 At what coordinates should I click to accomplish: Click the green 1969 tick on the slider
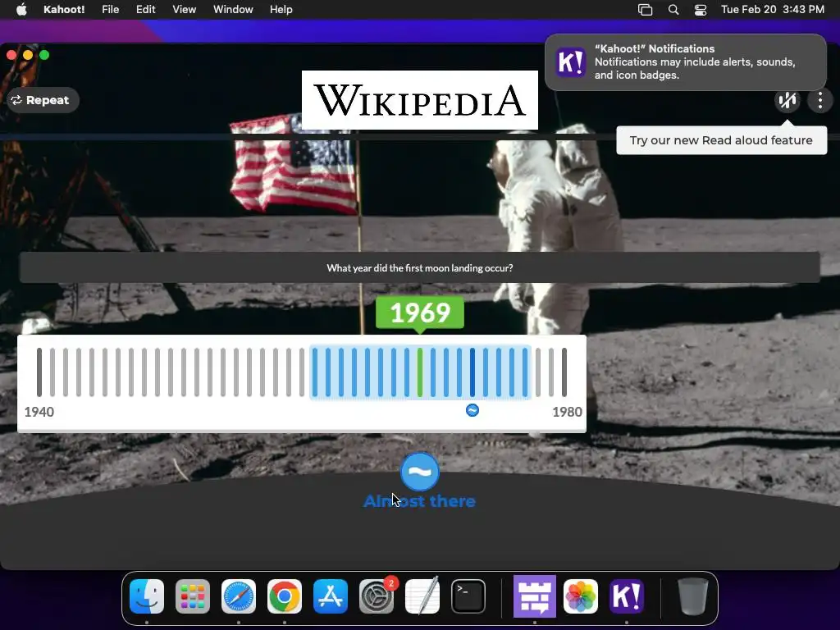click(420, 372)
